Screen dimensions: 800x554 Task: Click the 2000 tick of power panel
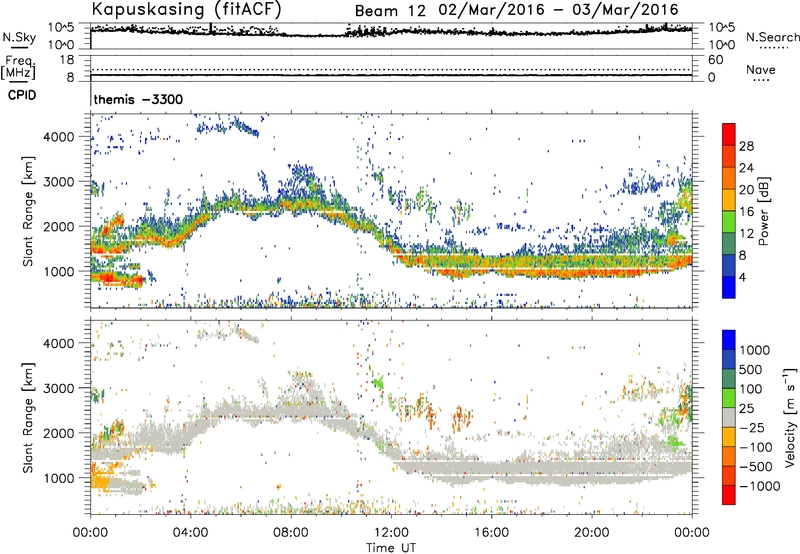(x=59, y=226)
